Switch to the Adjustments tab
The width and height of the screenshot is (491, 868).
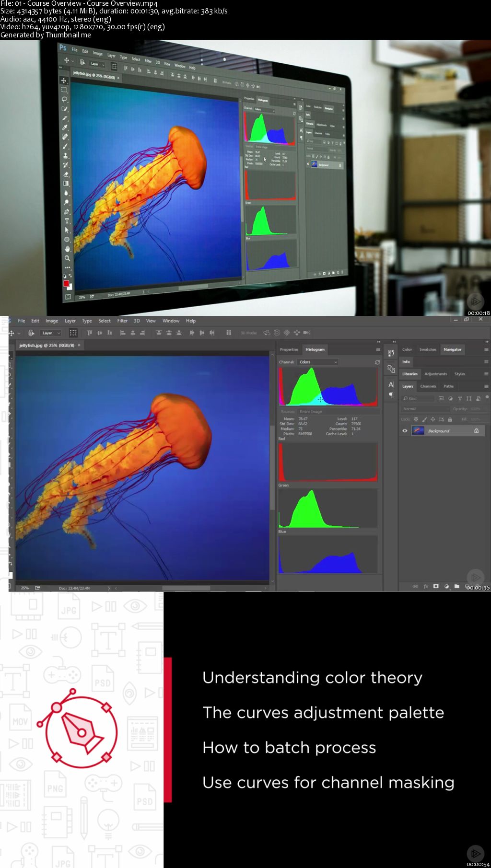point(435,374)
